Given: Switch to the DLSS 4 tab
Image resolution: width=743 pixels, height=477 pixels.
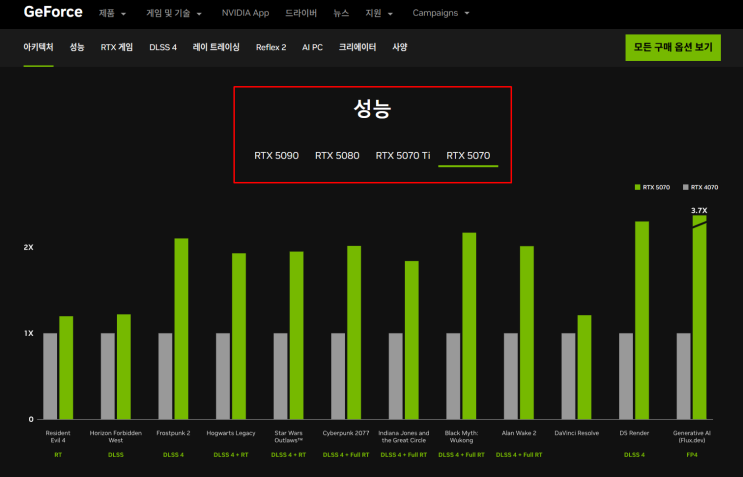Looking at the screenshot, I should pyautogui.click(x=163, y=47).
